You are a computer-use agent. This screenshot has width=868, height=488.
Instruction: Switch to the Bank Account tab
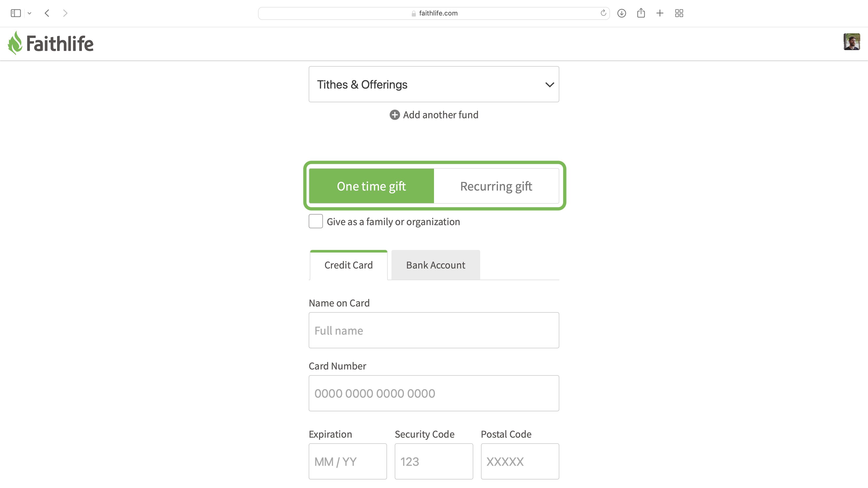coord(435,265)
